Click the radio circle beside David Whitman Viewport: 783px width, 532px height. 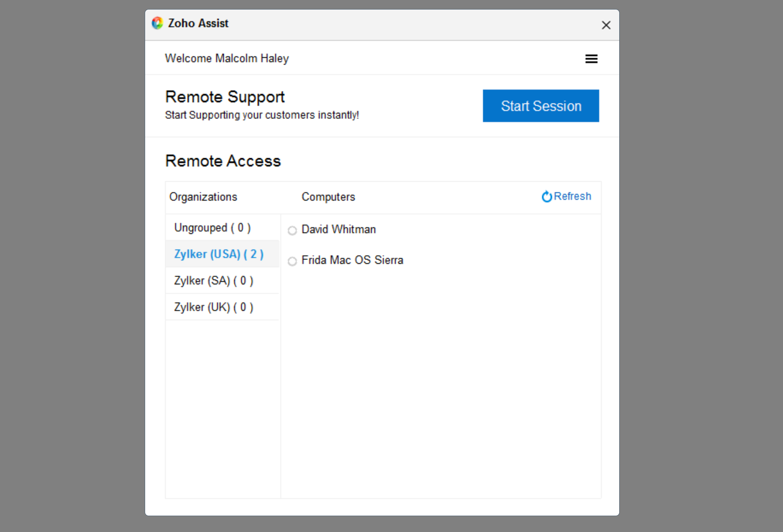coord(292,230)
